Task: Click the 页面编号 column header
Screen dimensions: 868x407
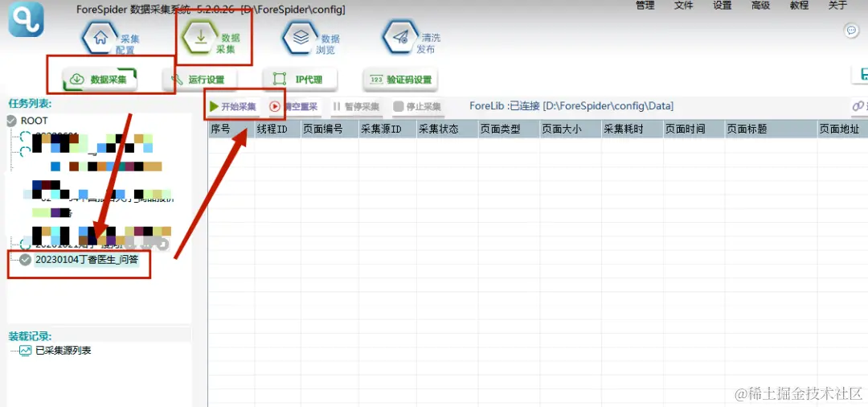Action: (x=330, y=129)
